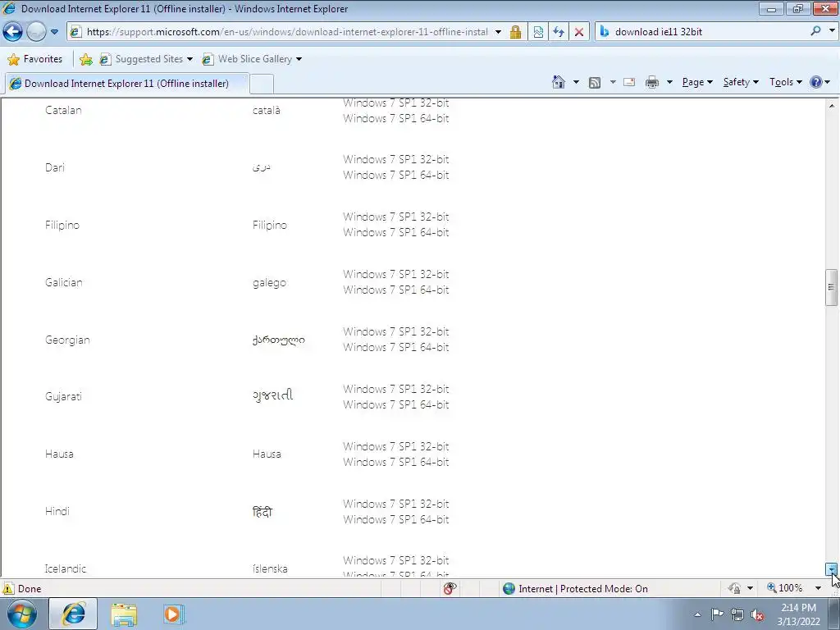The width and height of the screenshot is (840, 630).
Task: Click the security lock icon
Action: click(x=515, y=32)
